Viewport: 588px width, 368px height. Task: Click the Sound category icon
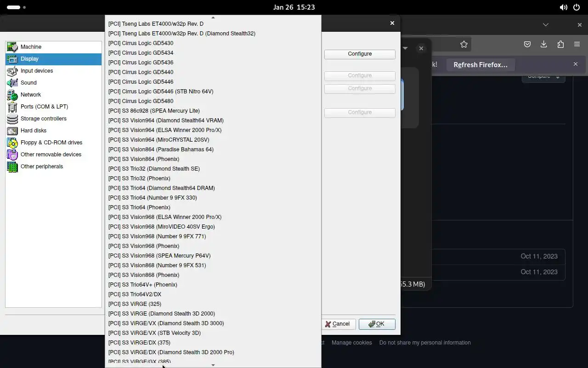click(x=12, y=83)
